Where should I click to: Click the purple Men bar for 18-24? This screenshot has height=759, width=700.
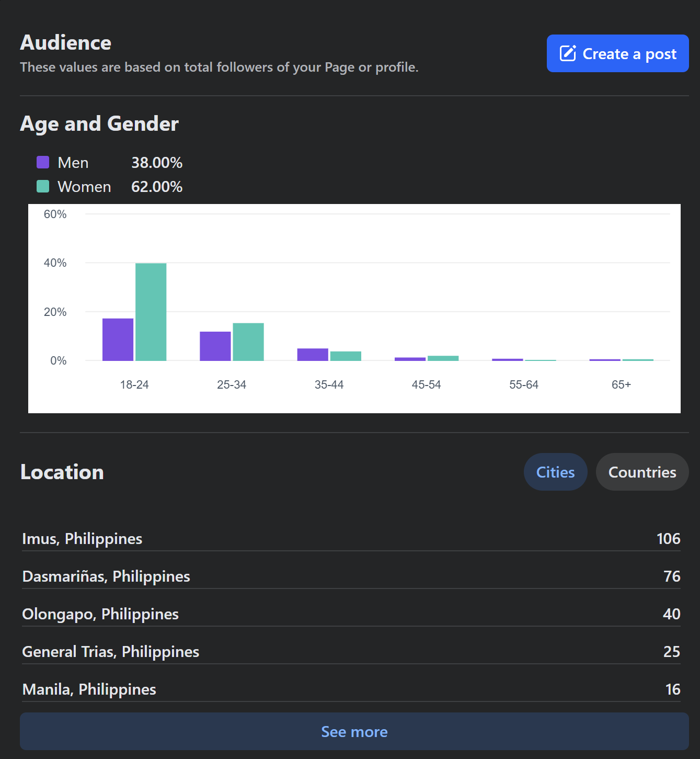(118, 339)
